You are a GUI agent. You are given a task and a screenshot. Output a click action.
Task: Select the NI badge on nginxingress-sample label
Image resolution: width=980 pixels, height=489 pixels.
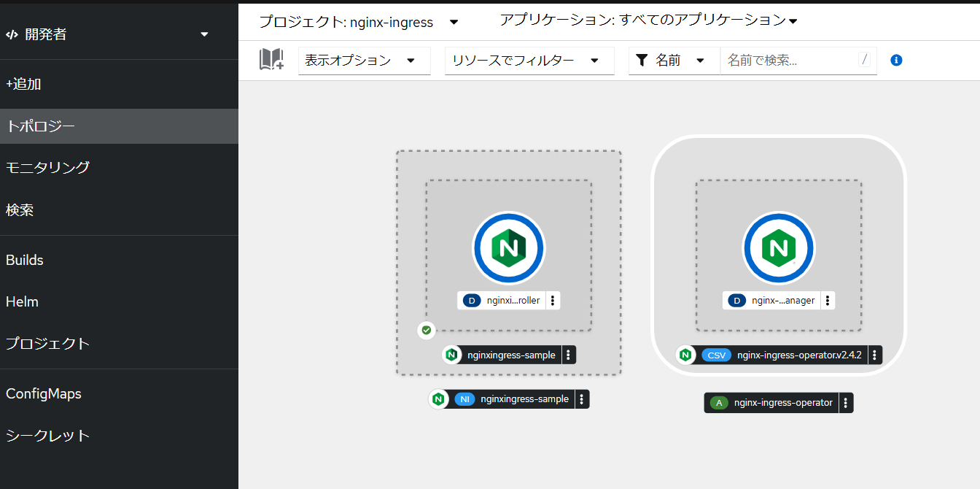465,399
